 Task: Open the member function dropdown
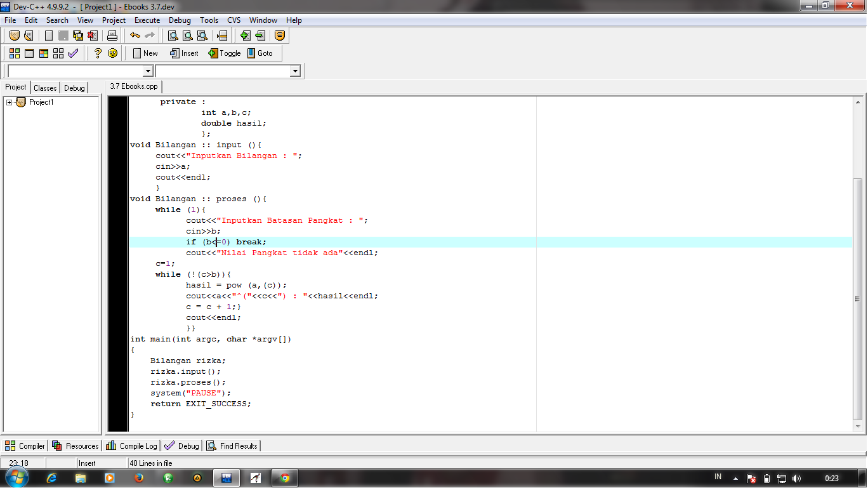(296, 71)
